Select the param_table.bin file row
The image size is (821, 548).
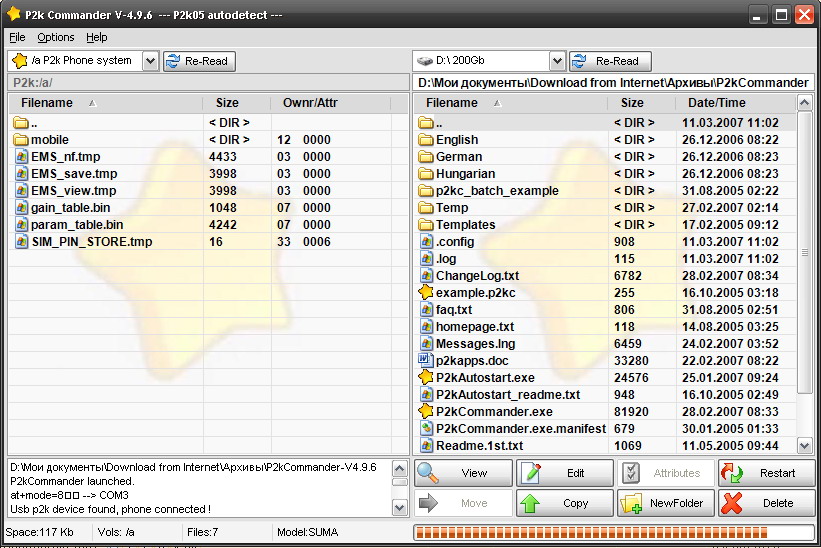[x=208, y=225]
